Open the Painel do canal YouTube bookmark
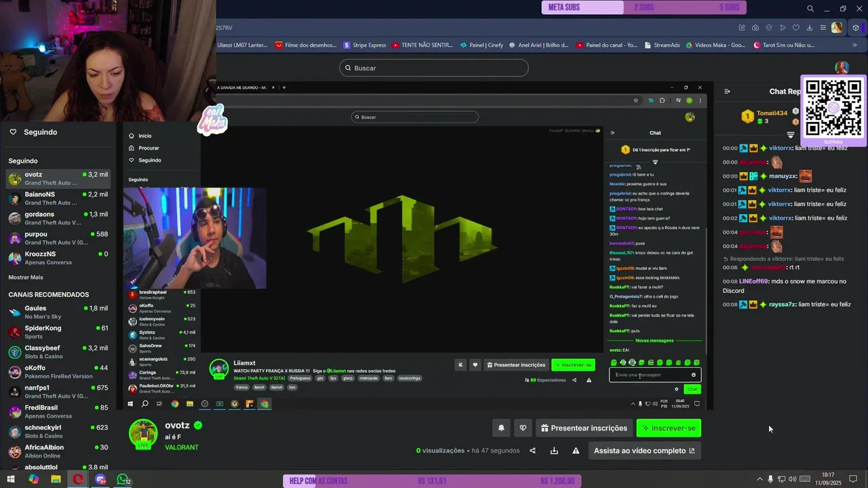Screen dimensions: 868x488 pyautogui.click(x=606, y=45)
